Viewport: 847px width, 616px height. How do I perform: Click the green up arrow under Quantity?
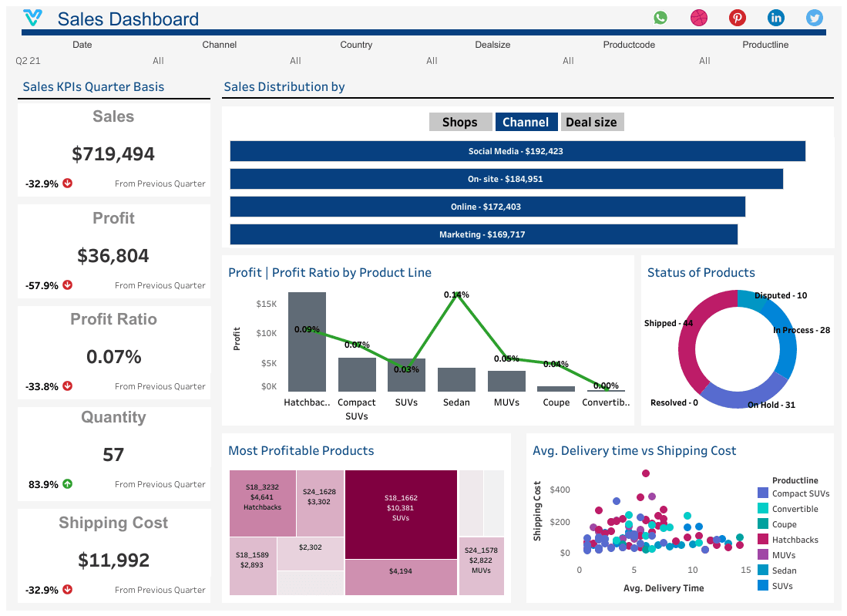pos(67,484)
